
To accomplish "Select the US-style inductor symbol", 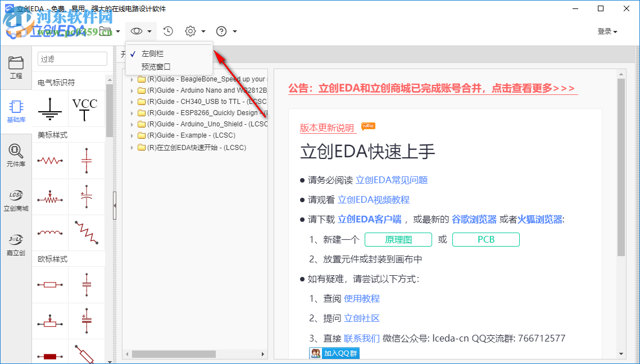I will pyautogui.click(x=50, y=233).
